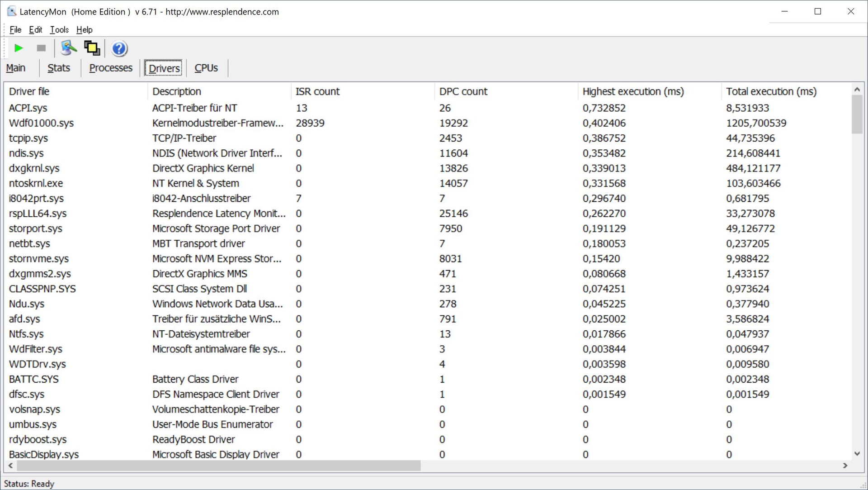The height and width of the screenshot is (490, 868).
Task: Open the File menu
Action: pos(15,30)
